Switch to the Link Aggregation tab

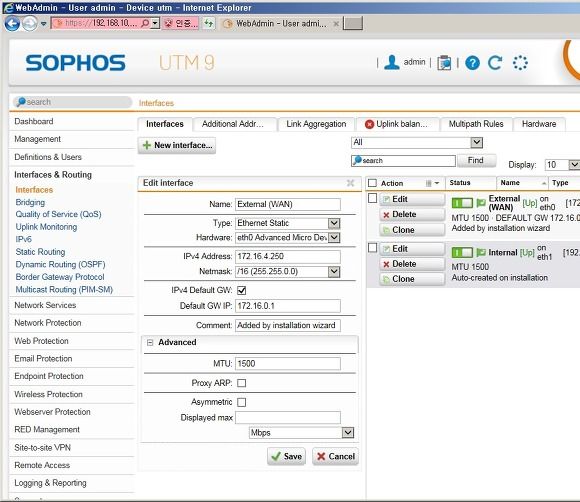point(316,124)
